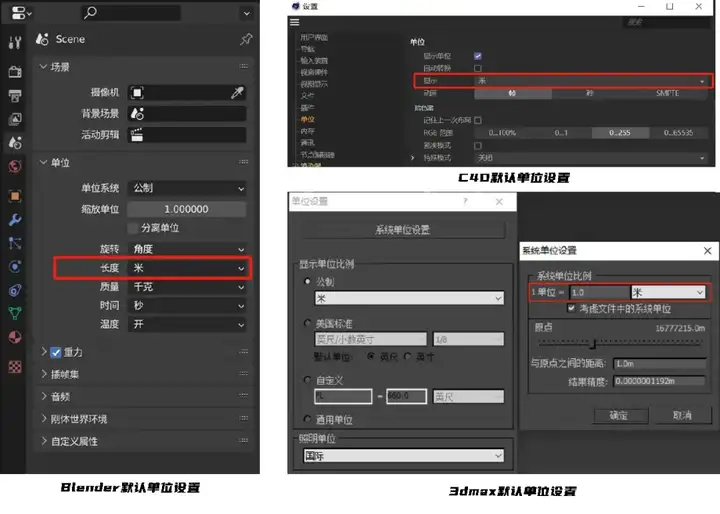Open the 温度 开 dropdown
Screen dimensions: 720x514
pyautogui.click(x=187, y=325)
